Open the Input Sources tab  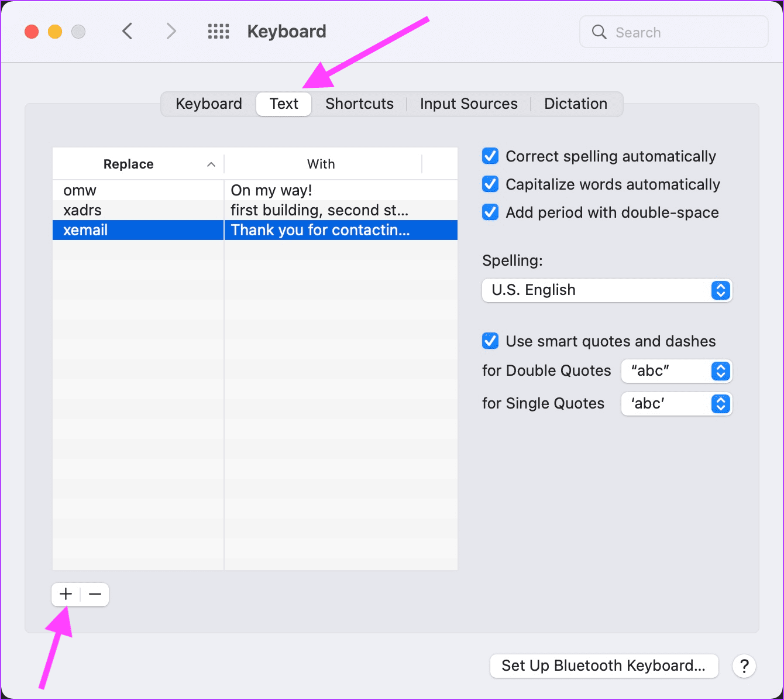click(x=469, y=104)
